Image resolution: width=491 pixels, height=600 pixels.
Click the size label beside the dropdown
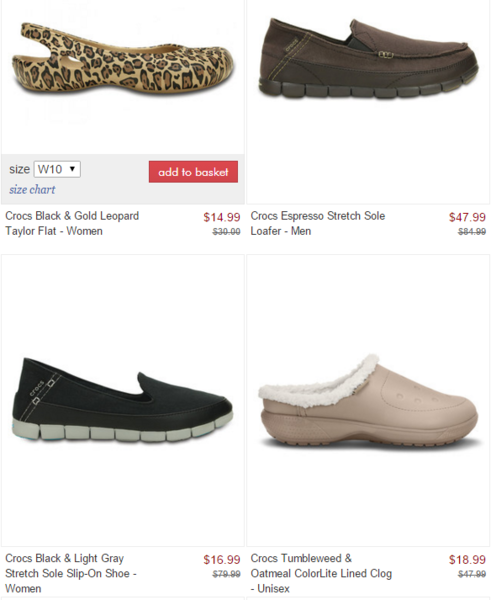(20, 169)
